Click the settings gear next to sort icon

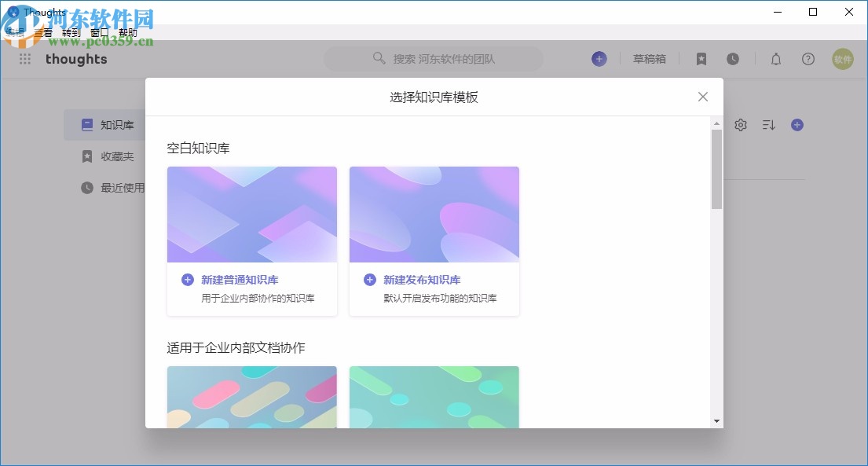tap(740, 124)
